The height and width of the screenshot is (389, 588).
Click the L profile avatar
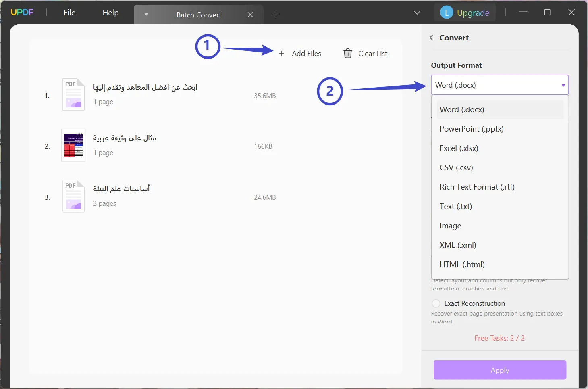coord(446,12)
